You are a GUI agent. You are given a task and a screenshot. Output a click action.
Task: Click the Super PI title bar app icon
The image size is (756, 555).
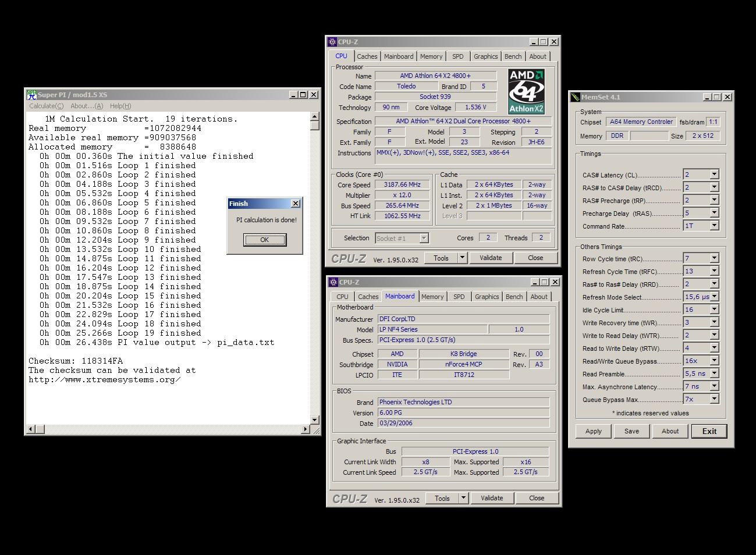pos(31,94)
